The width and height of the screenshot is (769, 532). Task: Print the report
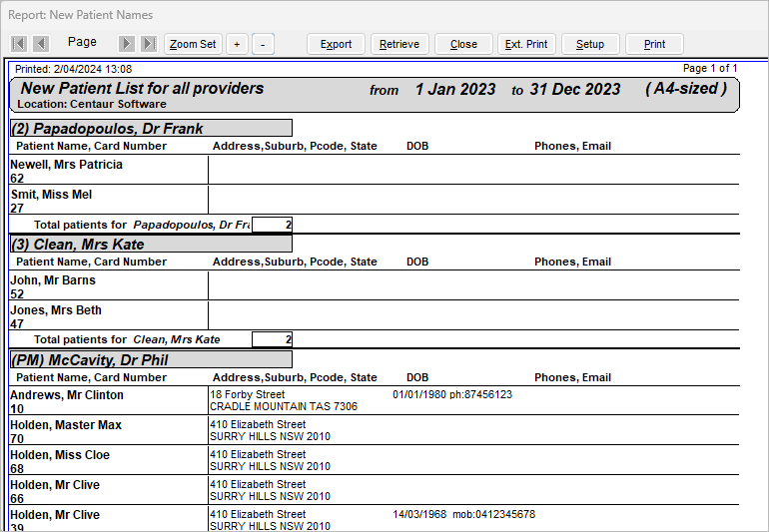[x=654, y=44]
